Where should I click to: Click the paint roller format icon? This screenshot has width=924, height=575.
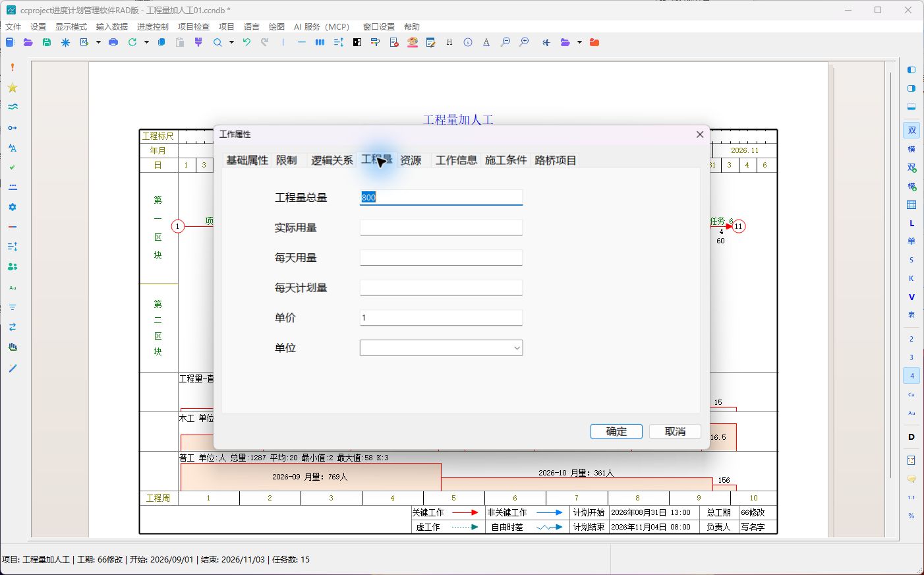[376, 42]
